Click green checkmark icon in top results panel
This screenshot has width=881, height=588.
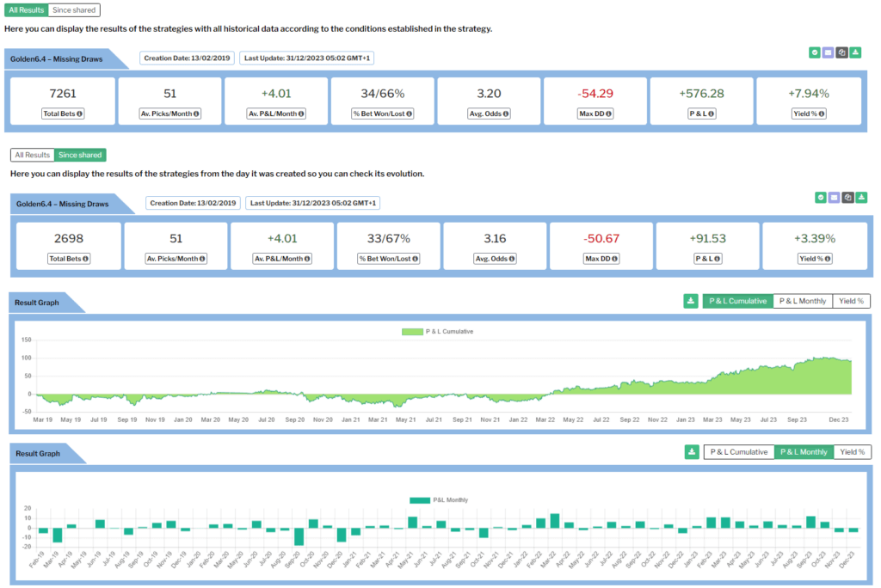pos(814,52)
